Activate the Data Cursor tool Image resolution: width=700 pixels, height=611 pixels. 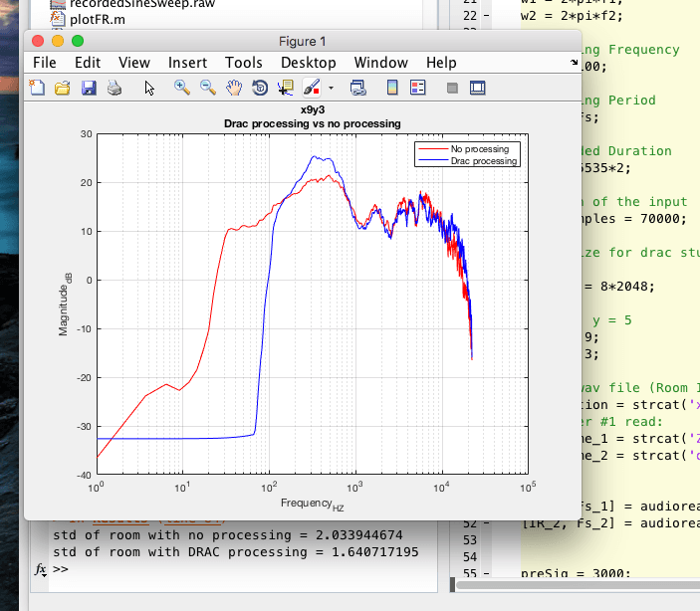(x=285, y=88)
